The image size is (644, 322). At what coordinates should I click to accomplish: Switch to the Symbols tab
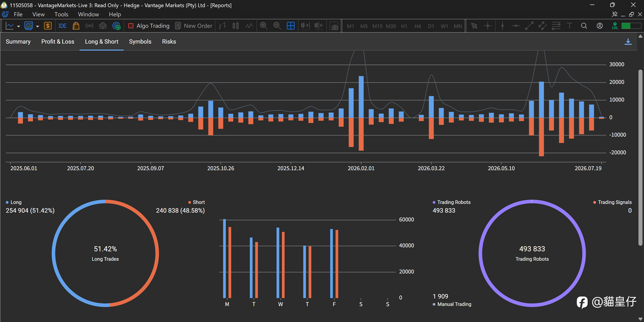coord(140,42)
